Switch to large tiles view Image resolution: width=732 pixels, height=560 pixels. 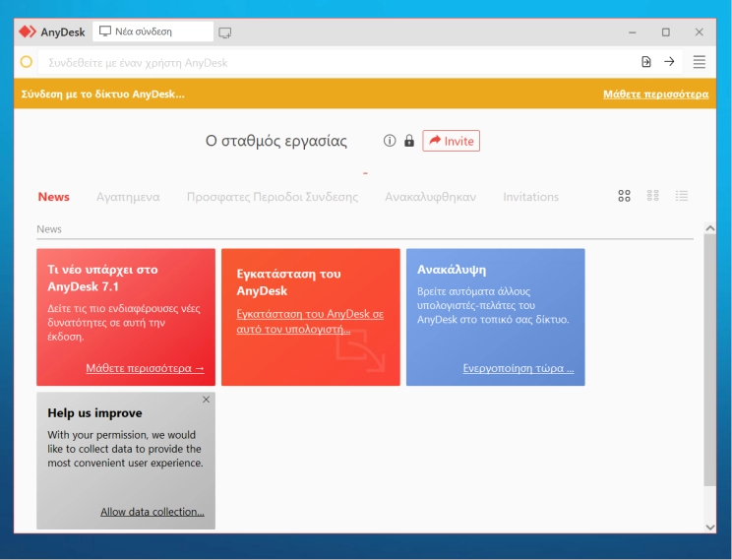[x=624, y=196]
